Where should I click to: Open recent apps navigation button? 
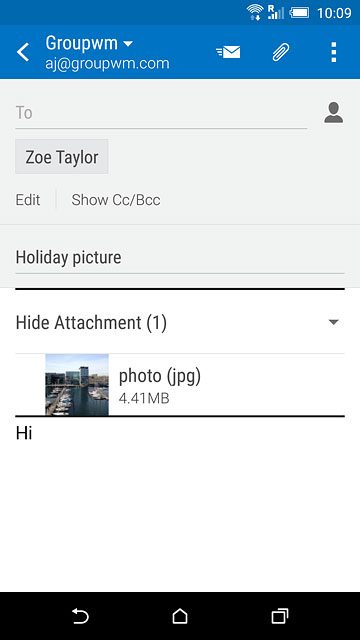[280, 616]
